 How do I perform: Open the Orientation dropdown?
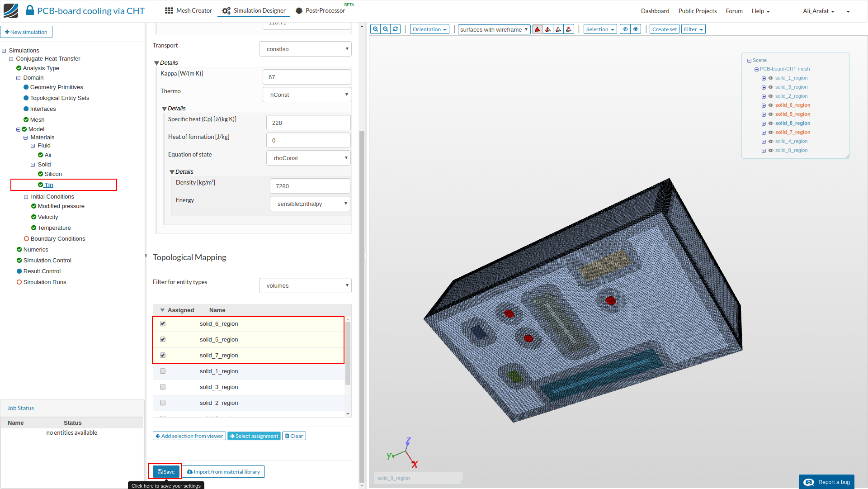[429, 29]
